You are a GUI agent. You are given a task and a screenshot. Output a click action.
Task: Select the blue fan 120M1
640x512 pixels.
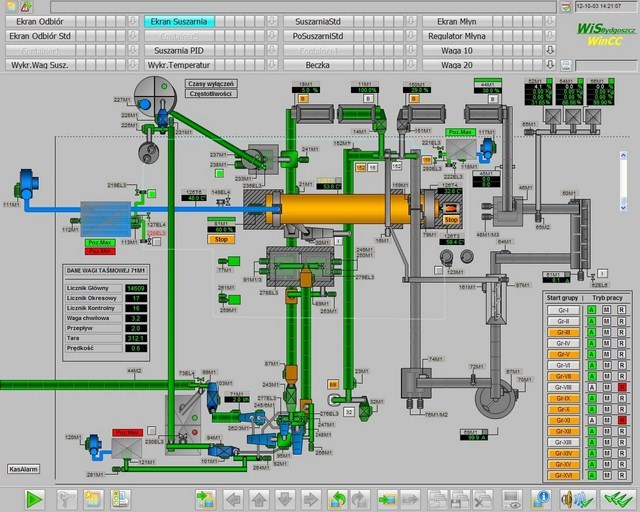point(94,444)
